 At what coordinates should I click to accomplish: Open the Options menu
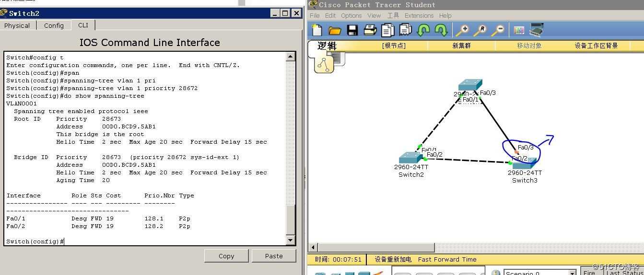[x=351, y=15]
